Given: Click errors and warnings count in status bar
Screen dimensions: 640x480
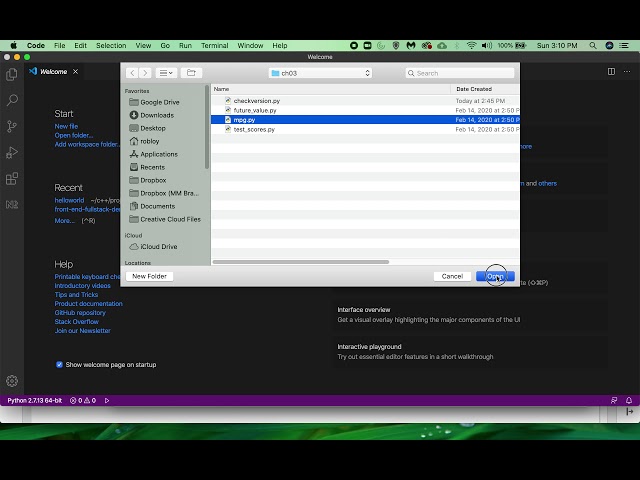Looking at the screenshot, I should pos(83,400).
